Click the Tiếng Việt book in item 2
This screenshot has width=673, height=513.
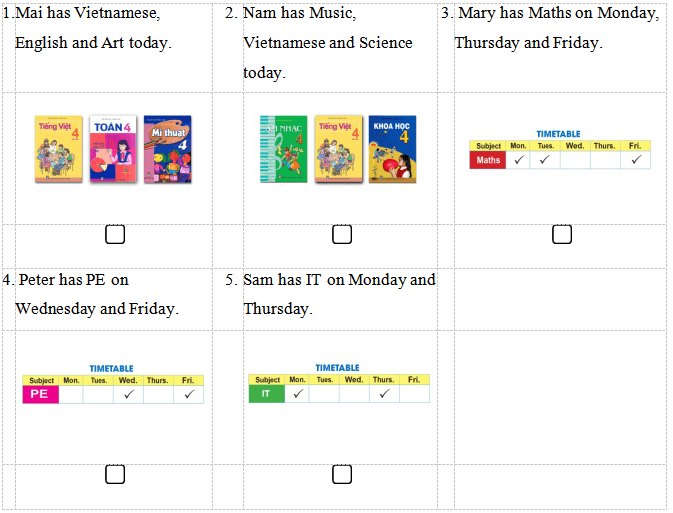[x=338, y=149]
